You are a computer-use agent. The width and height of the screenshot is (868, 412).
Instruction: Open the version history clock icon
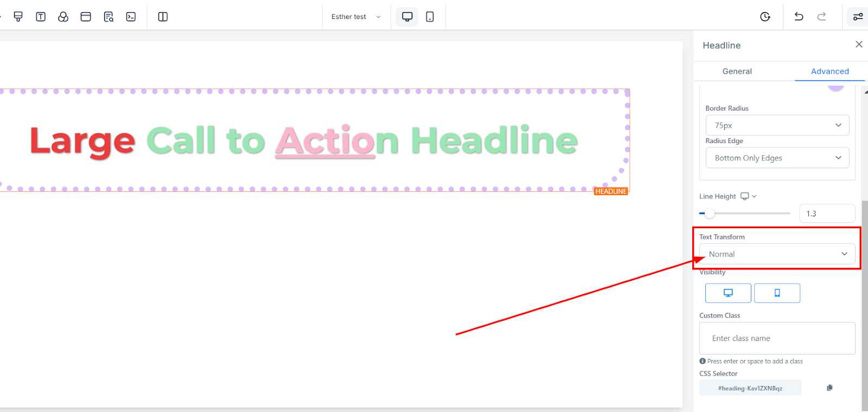coord(765,17)
